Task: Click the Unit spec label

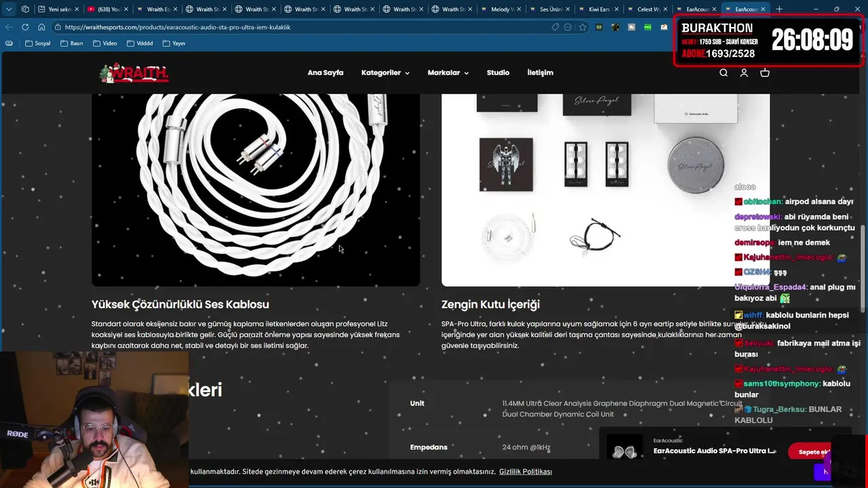Action: tap(417, 403)
